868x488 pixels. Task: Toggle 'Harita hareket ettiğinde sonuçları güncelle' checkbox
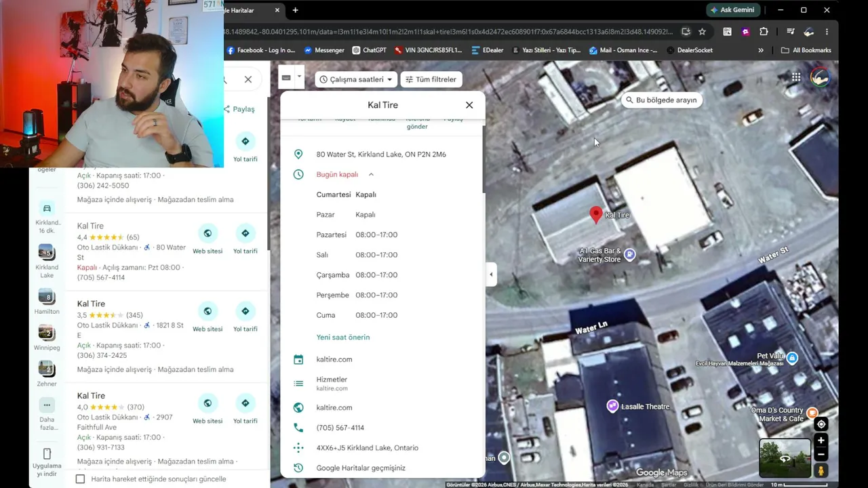tap(80, 479)
